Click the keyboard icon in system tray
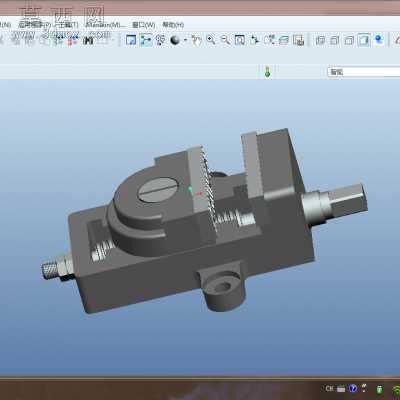Viewport: 400px width, 400px height. tap(341, 389)
